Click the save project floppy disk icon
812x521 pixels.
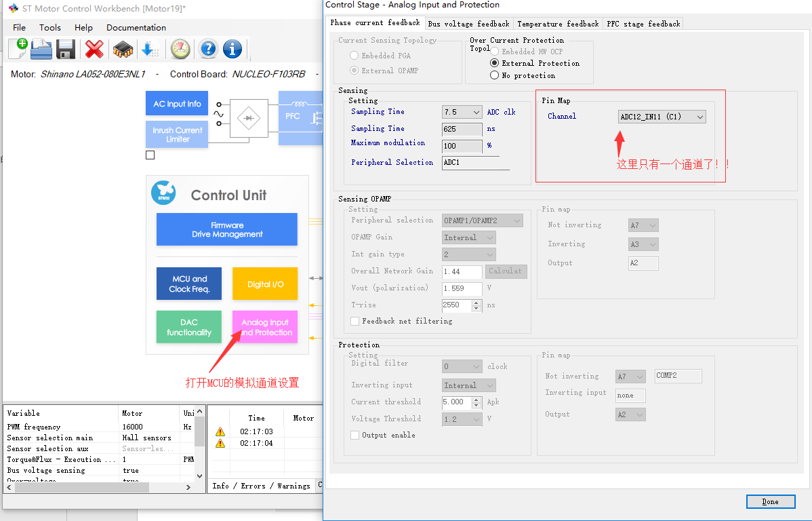[65, 48]
